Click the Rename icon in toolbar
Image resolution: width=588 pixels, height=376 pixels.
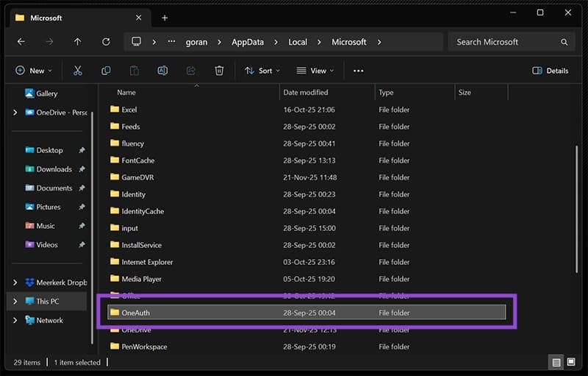pyautogui.click(x=162, y=71)
